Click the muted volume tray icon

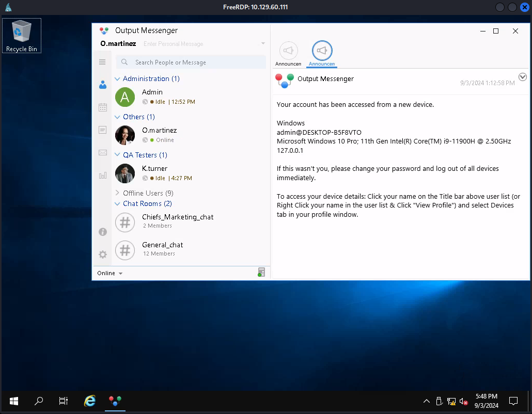pos(463,402)
